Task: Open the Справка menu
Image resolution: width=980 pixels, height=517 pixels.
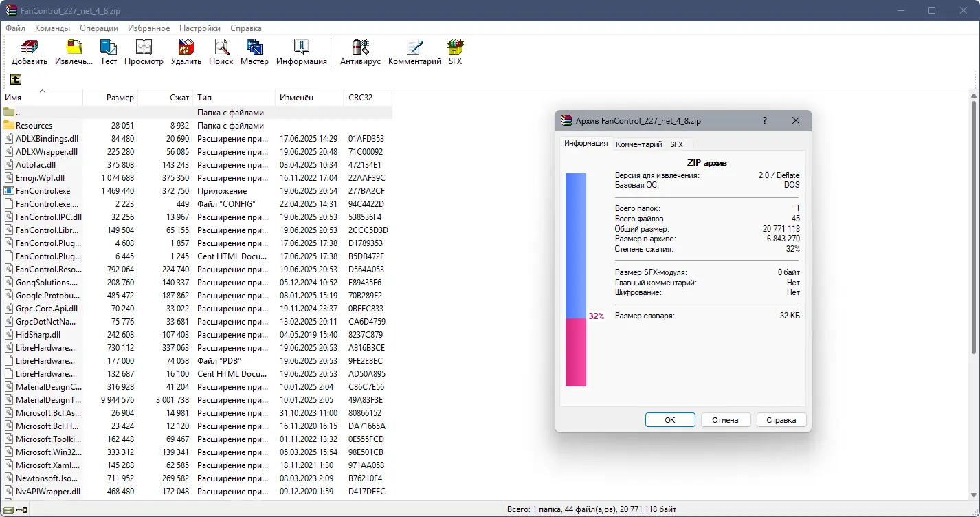Action: pos(246,28)
